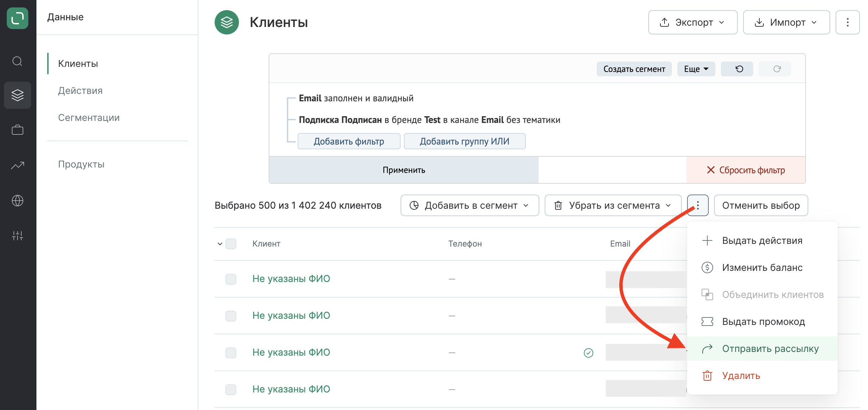This screenshot has height=410, width=868.
Task: Open the Импорт dropdown
Action: [x=786, y=22]
